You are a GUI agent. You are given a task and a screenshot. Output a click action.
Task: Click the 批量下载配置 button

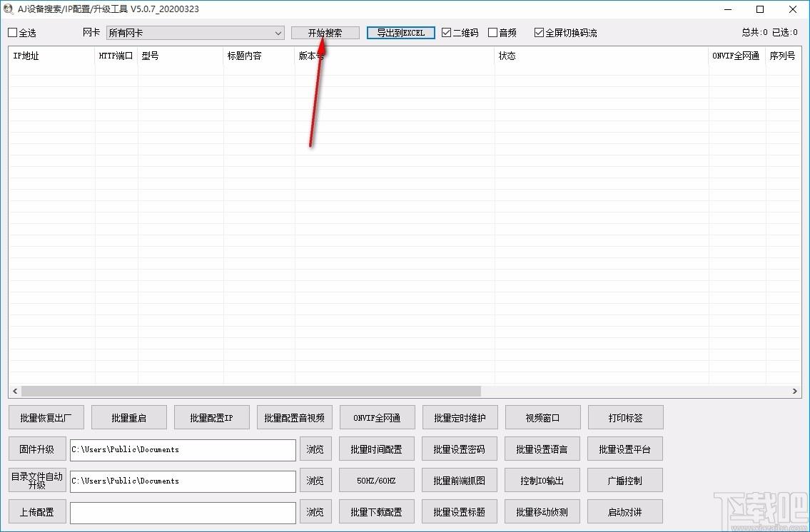click(377, 512)
